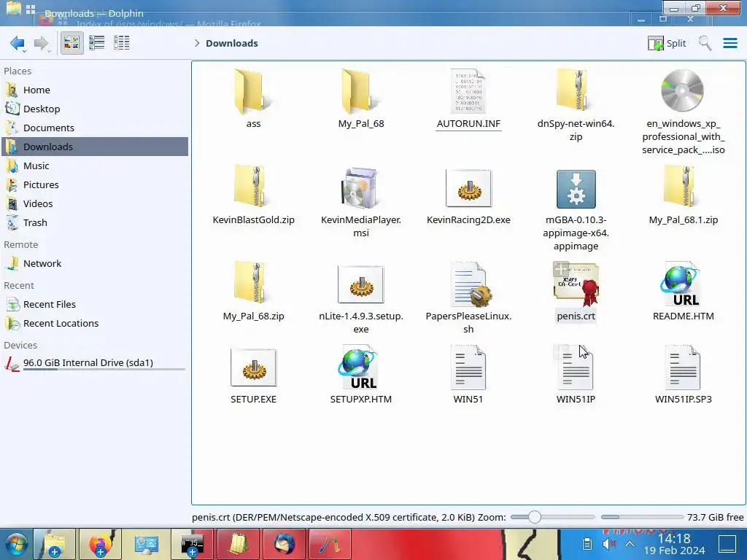Open the terminal taskbar icon
The height and width of the screenshot is (560, 747).
[192, 544]
